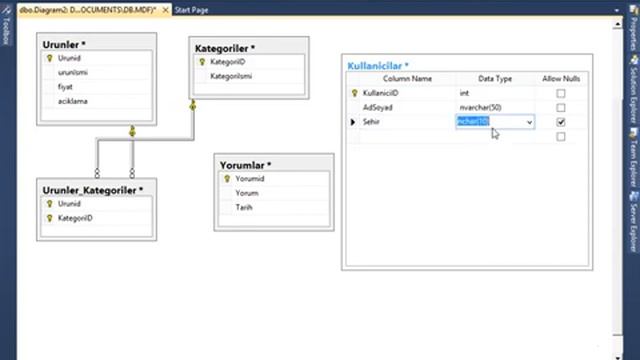The height and width of the screenshot is (360, 640).
Task: Click the KategoriID key icon in Kategoriler table
Action: [202, 62]
